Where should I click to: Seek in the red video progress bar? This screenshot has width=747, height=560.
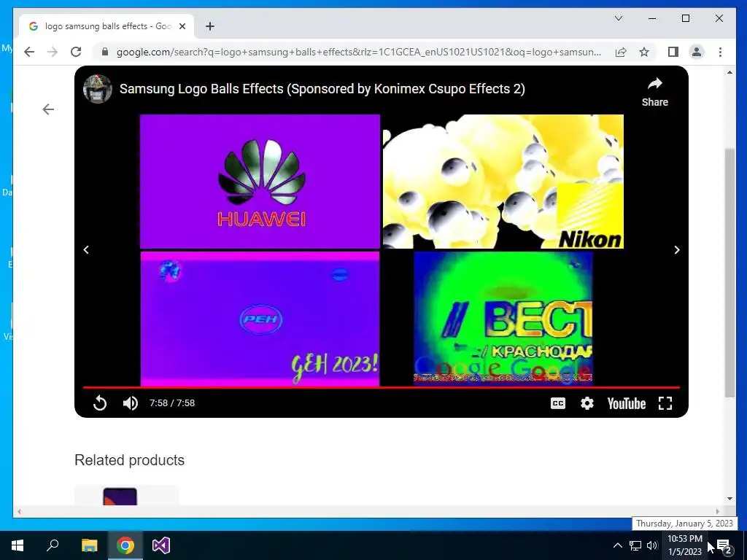coord(381,388)
